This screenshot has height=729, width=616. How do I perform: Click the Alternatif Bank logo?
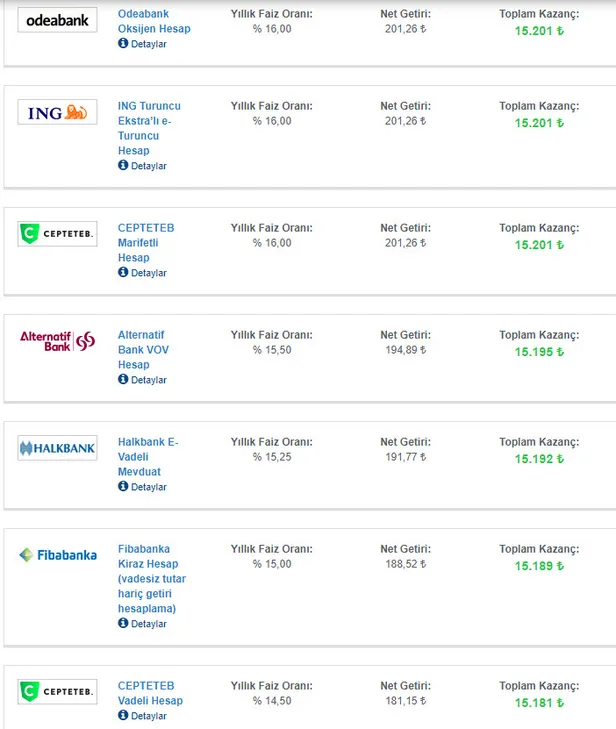[57, 341]
